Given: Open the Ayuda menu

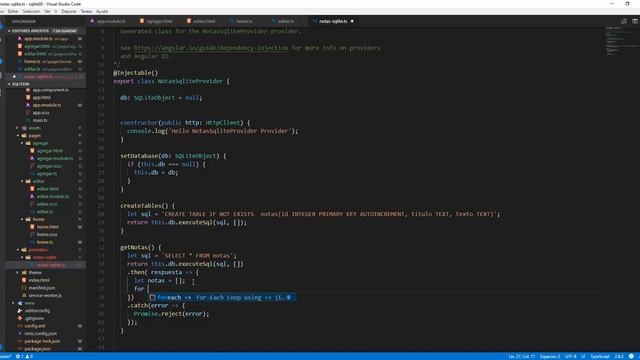Looking at the screenshot, I should (x=102, y=11).
